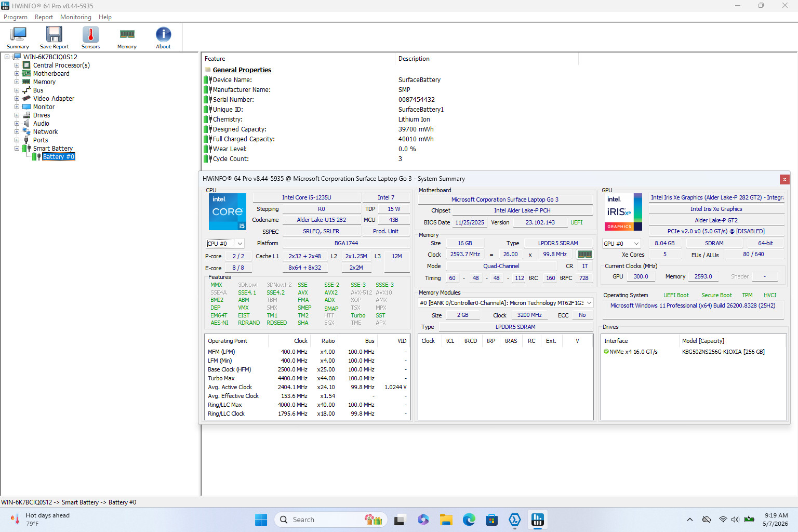Click the Intel Iris Xe Graphics logo
The height and width of the screenshot is (532, 798).
pyautogui.click(x=623, y=212)
